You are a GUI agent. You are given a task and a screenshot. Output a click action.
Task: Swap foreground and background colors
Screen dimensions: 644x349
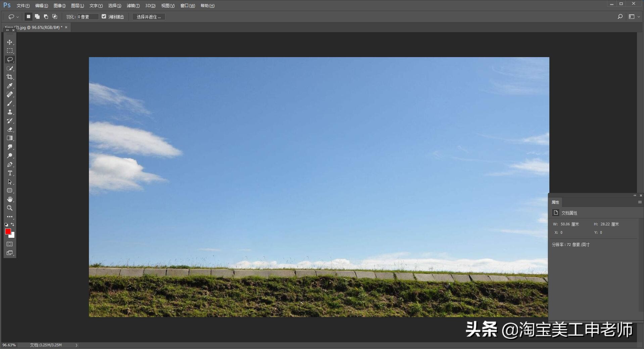pyautogui.click(x=12, y=224)
